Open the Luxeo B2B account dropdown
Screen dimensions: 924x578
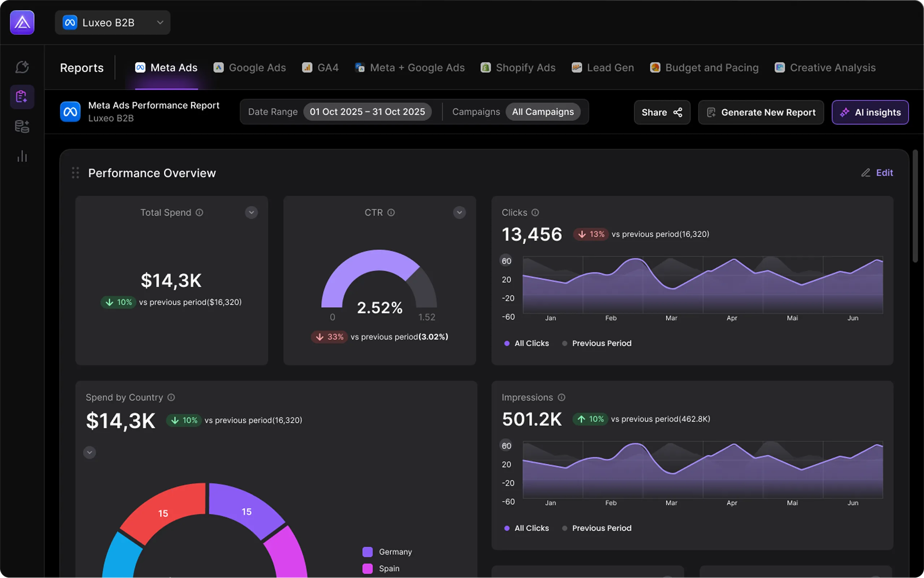click(113, 23)
